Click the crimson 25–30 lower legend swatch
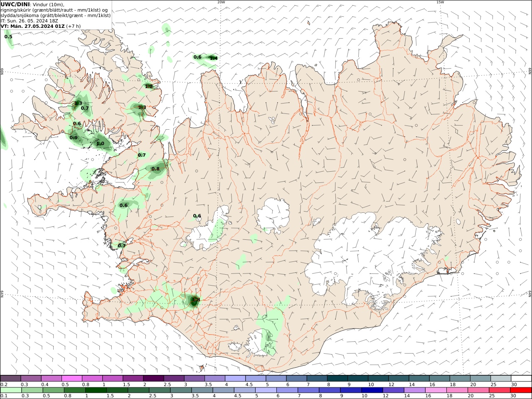 500,390
